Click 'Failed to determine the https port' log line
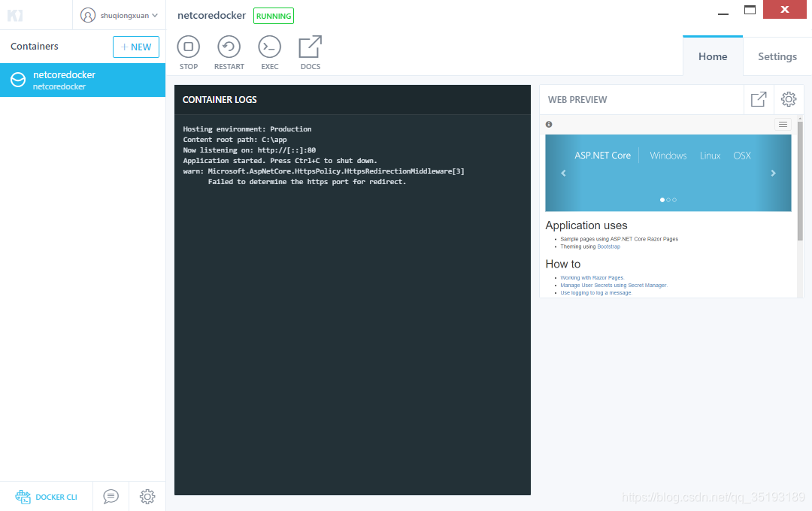 [x=307, y=182]
